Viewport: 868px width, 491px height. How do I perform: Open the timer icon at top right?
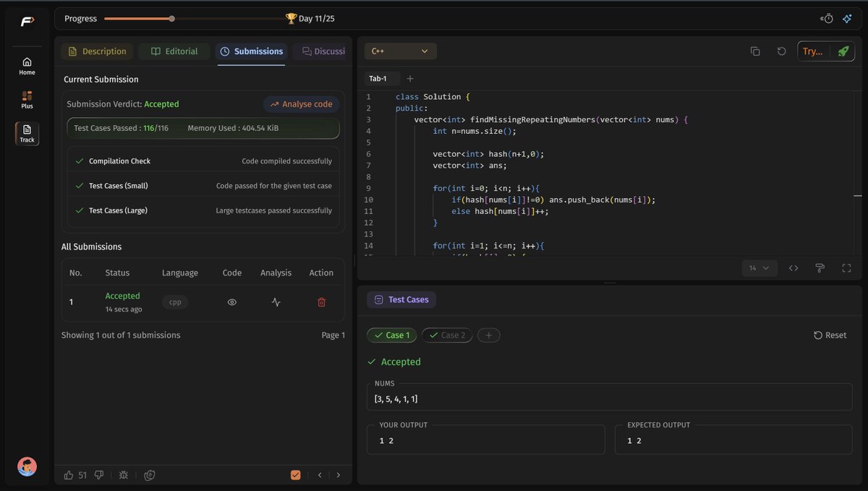point(827,19)
